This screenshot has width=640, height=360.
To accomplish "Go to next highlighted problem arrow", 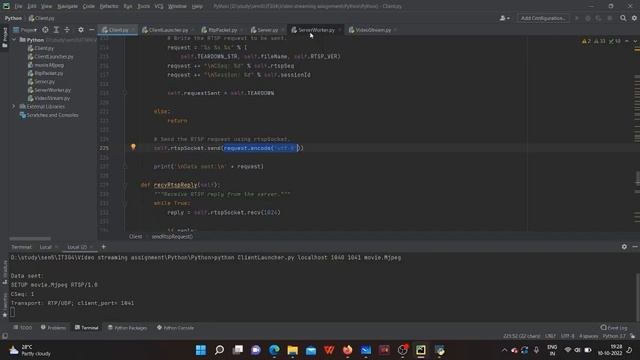I will pyautogui.click(x=635, y=41).
